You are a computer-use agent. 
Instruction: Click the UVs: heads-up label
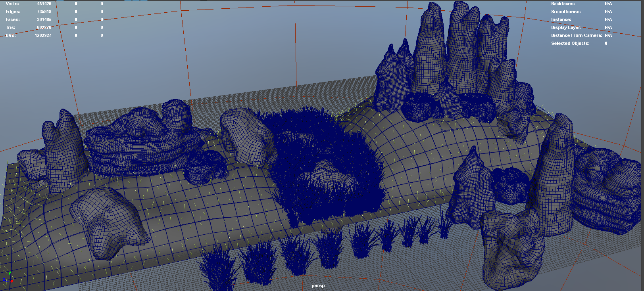pyautogui.click(x=11, y=35)
